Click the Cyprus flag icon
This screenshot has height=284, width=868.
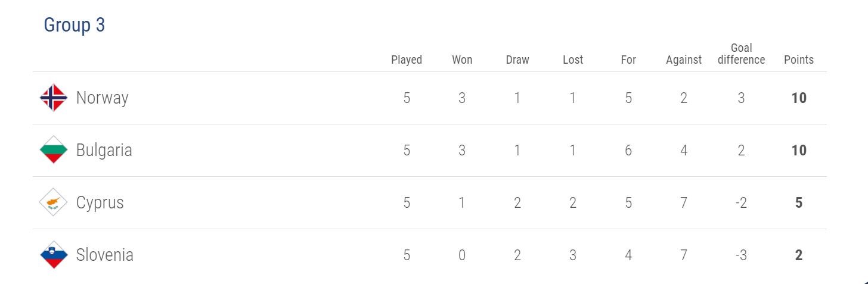click(54, 202)
